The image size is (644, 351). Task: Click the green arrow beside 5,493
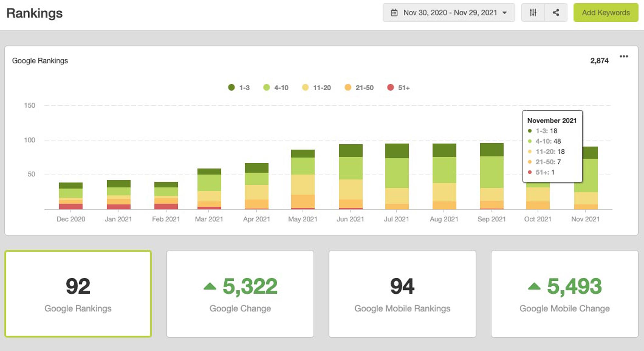[534, 286]
